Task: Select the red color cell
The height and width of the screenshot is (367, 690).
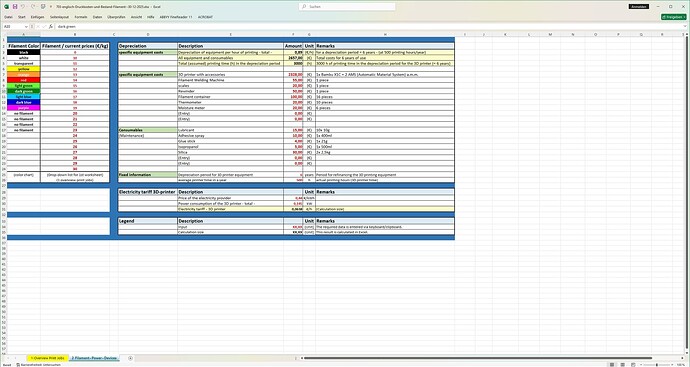Action: coord(24,80)
